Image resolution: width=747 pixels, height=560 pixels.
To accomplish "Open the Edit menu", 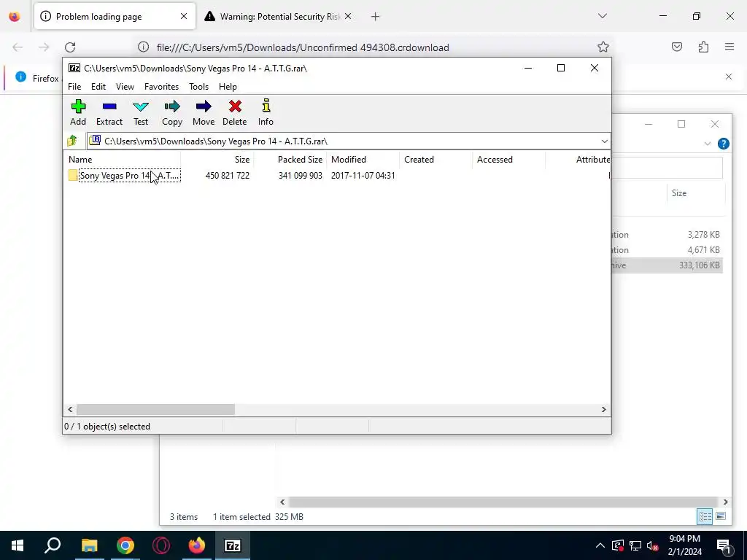I will [x=98, y=87].
